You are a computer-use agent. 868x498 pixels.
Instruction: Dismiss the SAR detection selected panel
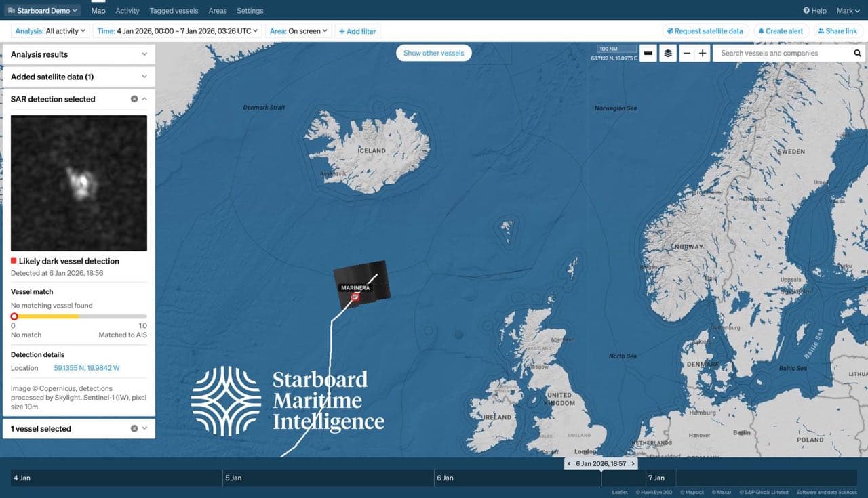134,99
